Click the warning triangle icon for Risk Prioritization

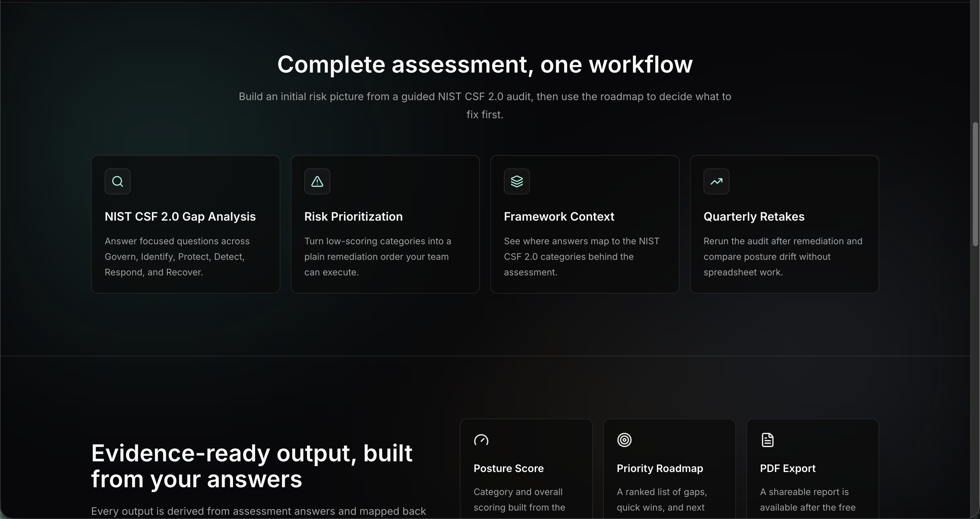pyautogui.click(x=317, y=181)
